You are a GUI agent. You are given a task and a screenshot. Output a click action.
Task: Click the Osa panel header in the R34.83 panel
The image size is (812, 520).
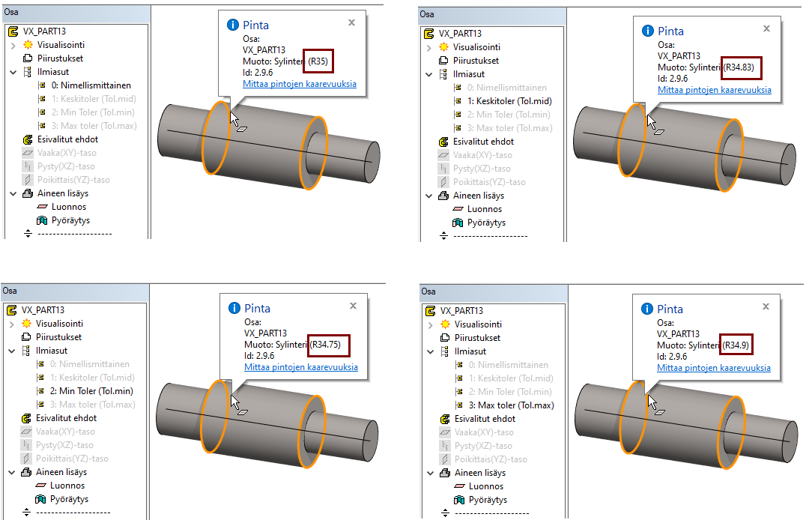coord(492,14)
